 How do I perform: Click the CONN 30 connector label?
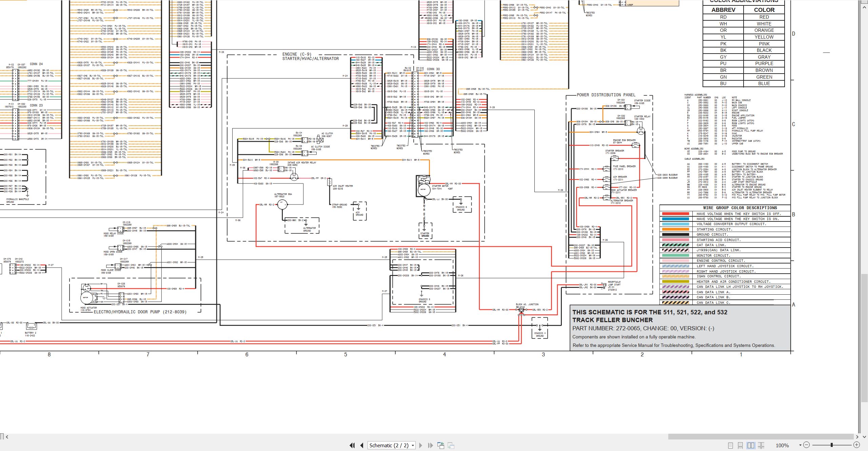pos(433,69)
